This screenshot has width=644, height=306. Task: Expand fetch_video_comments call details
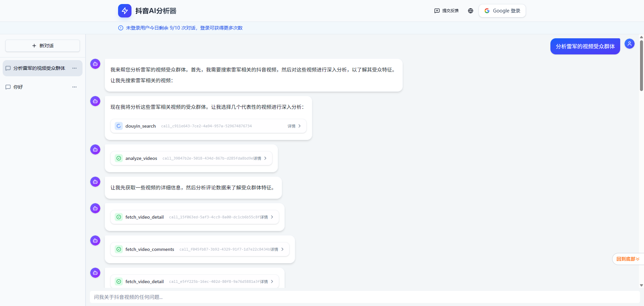click(277, 249)
